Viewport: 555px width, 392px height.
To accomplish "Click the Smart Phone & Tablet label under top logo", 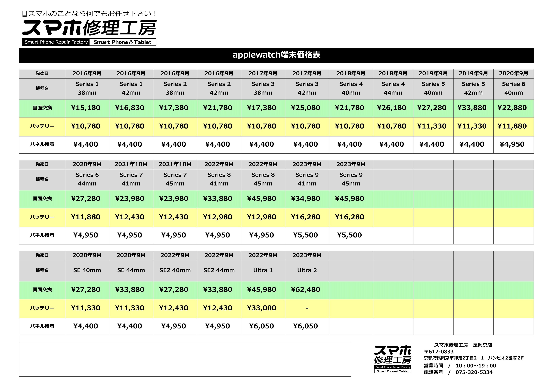I will click(x=123, y=42).
